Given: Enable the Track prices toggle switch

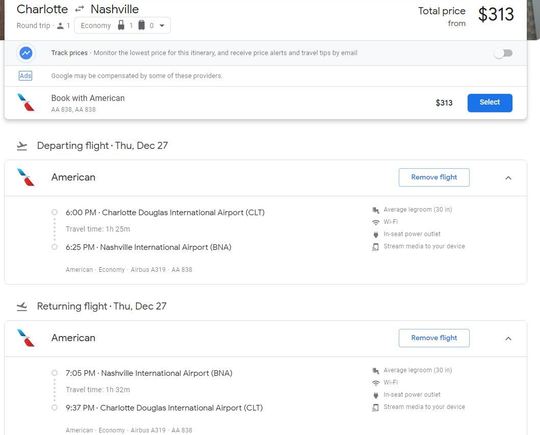Looking at the screenshot, I should coord(503,53).
